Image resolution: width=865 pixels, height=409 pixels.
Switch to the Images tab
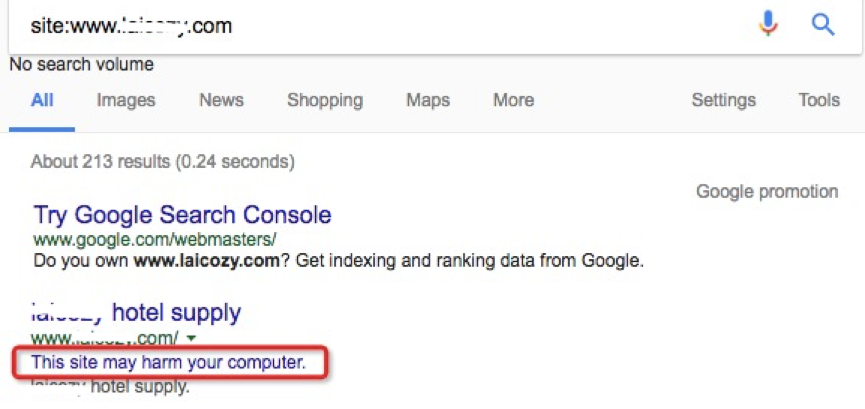coord(126,100)
